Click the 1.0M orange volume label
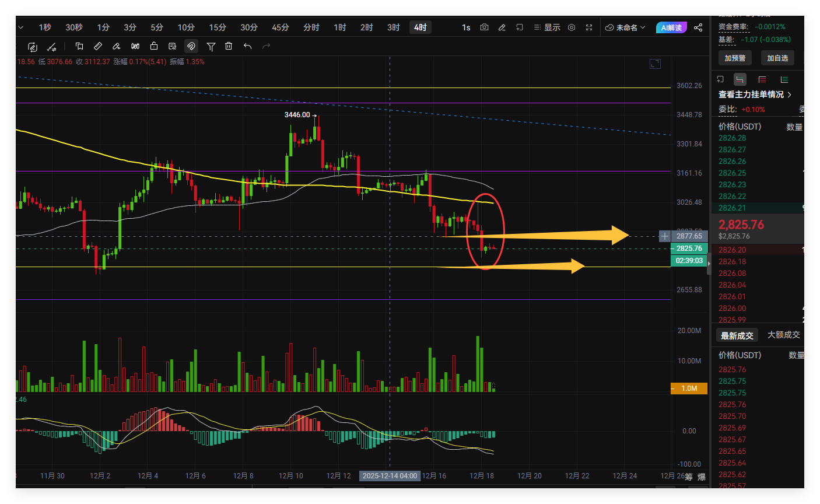820x504 pixels. 689,388
